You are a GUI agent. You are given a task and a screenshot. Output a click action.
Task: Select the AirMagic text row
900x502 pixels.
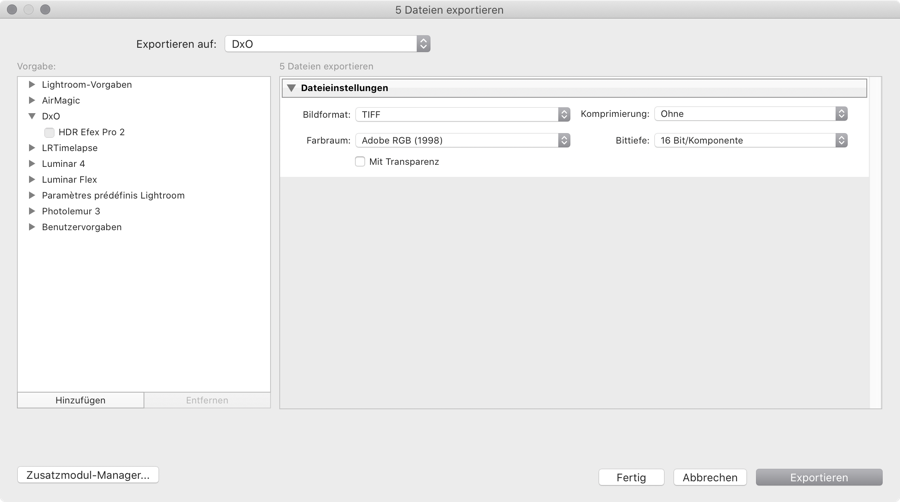[x=61, y=100]
